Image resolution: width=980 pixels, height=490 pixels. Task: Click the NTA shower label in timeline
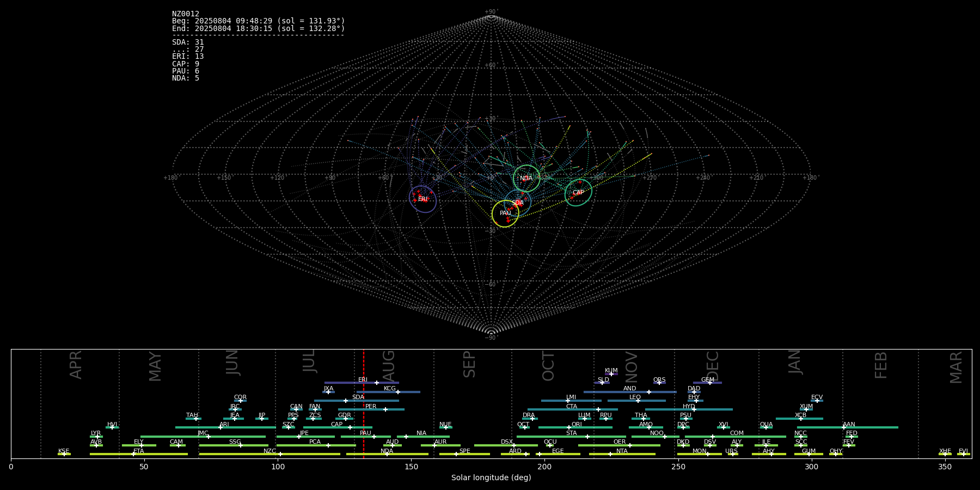(622, 451)
